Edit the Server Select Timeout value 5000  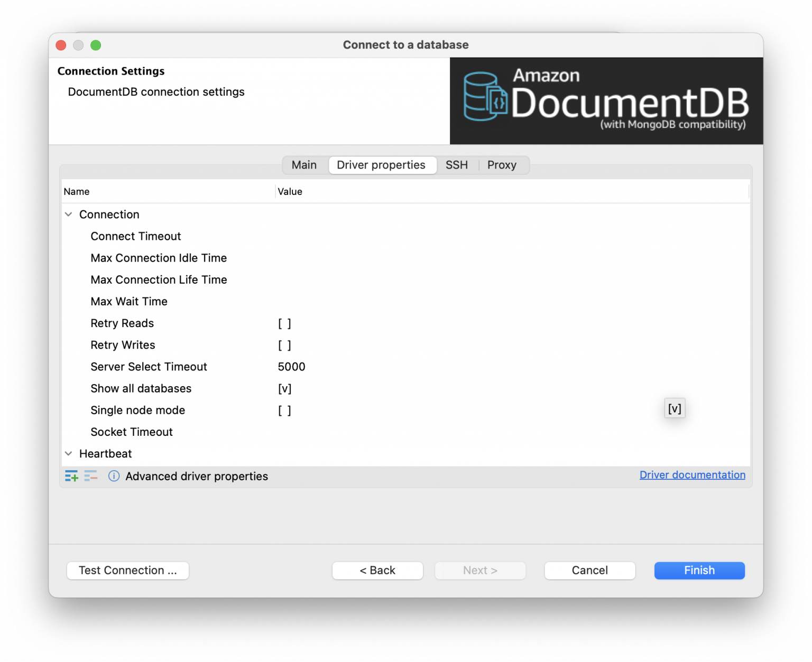(291, 366)
